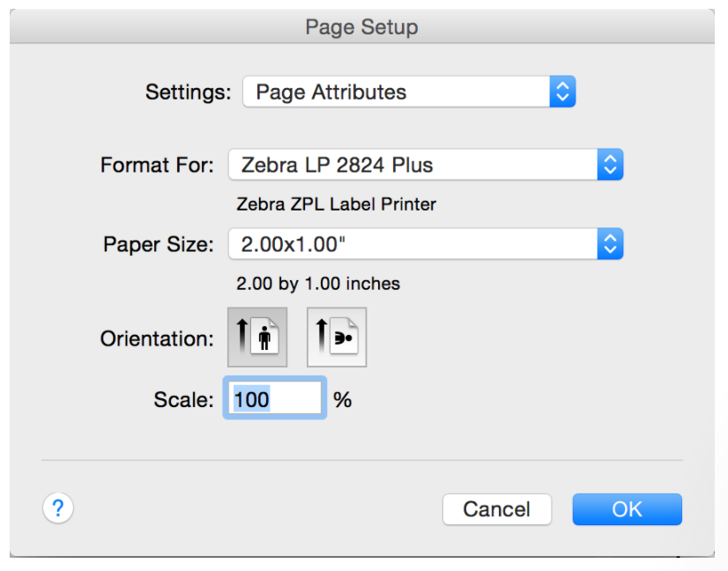The height and width of the screenshot is (571, 728).
Task: Click the "2.00 by 1.00 inches" size text
Action: pos(318,284)
